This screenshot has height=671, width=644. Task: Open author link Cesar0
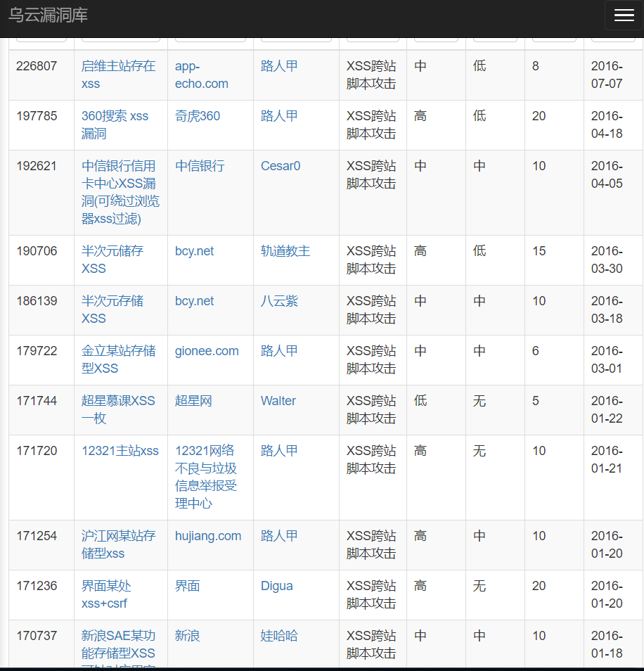point(281,166)
